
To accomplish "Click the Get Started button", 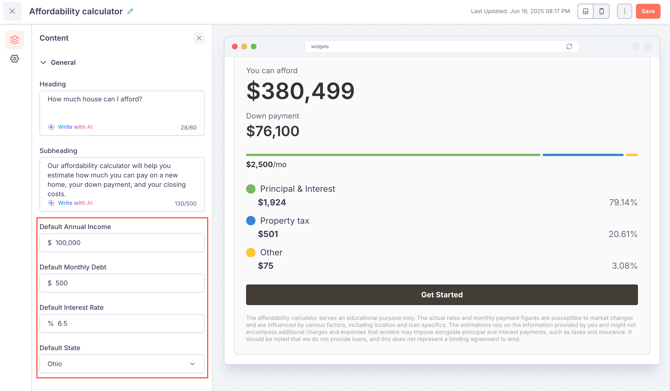I will 441,295.
